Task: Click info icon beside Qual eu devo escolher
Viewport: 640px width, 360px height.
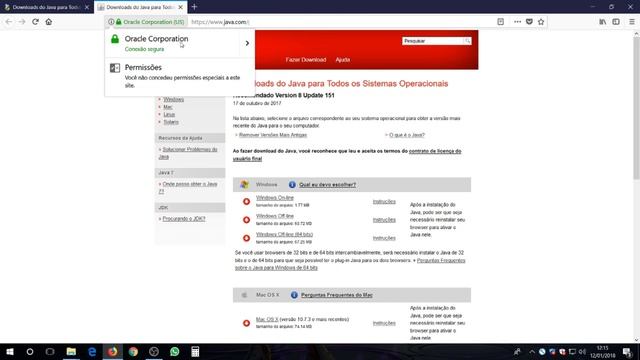Action: click(292, 185)
